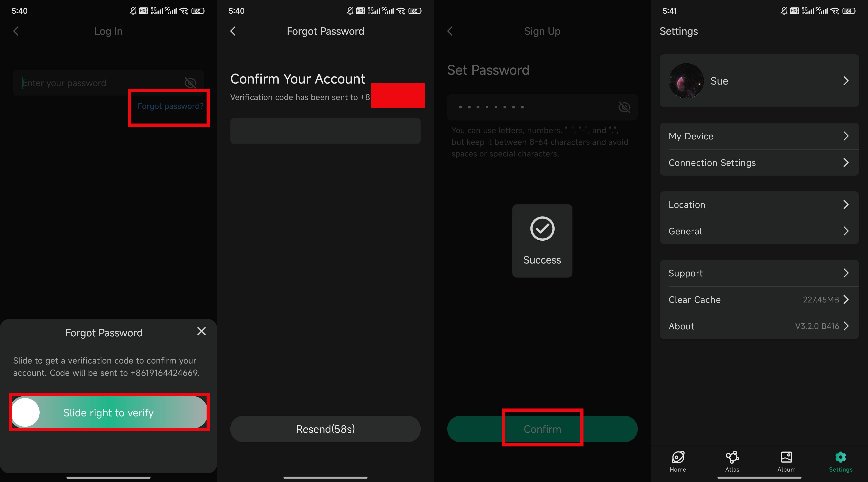This screenshot has height=482, width=868.
Task: Toggle password visibility on Set Password field
Action: coord(624,107)
